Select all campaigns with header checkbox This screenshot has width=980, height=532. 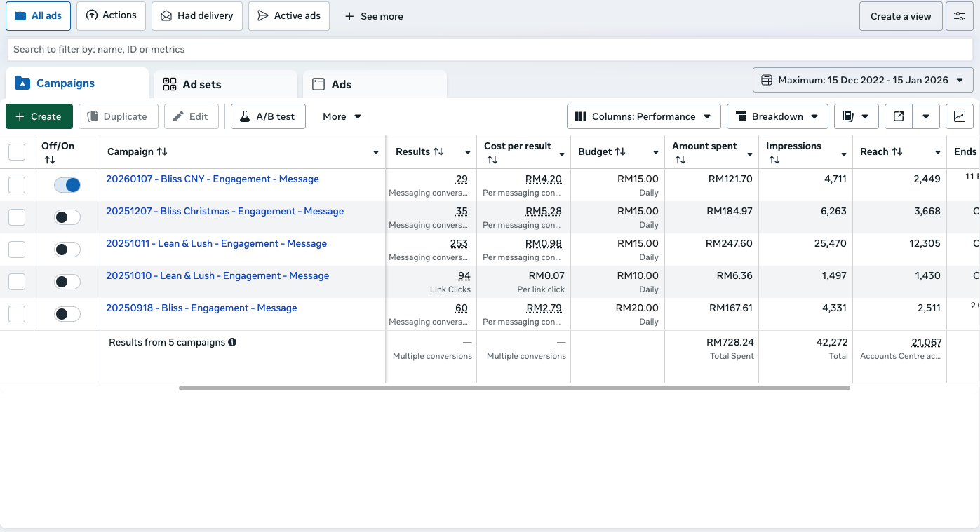[x=17, y=152]
